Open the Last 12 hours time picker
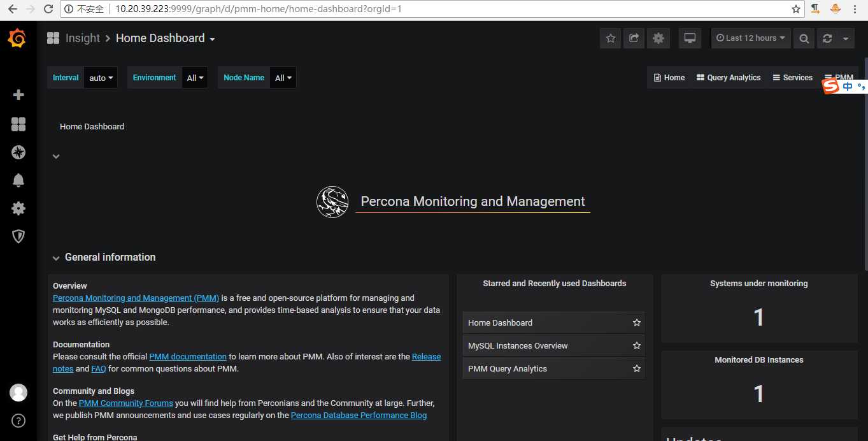Screen dimensions: 868x441 750,38
